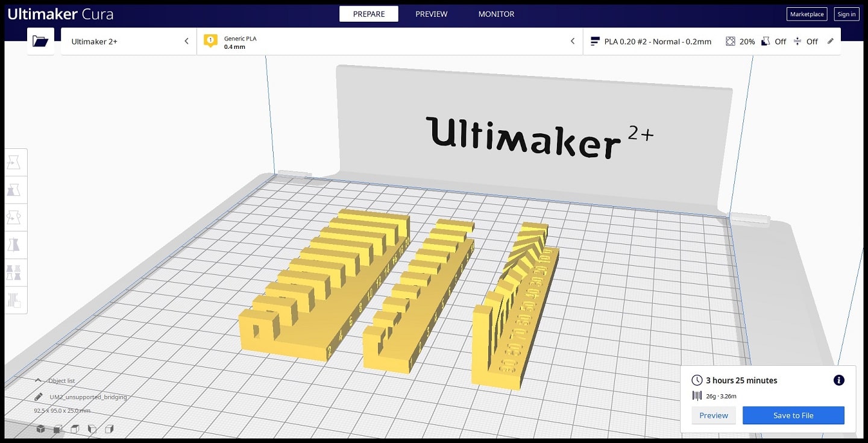
Task: Select the Move tool in left toolbar
Action: tap(14, 162)
